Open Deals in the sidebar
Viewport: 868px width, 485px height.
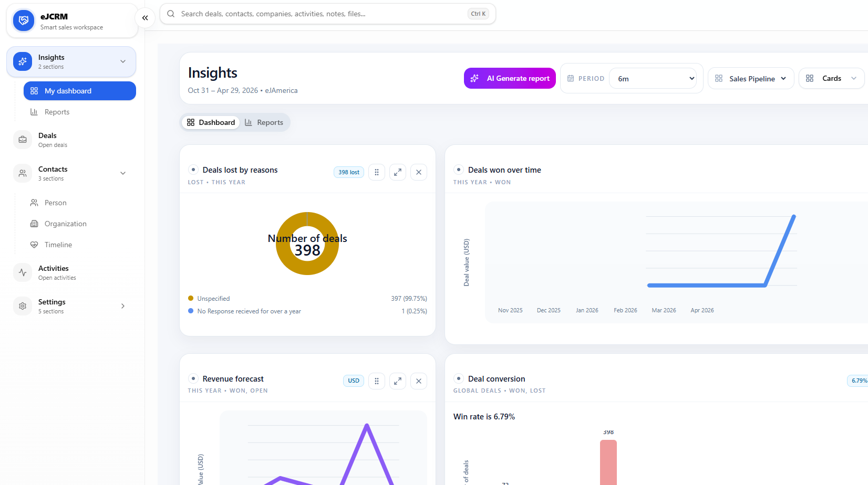coord(71,140)
